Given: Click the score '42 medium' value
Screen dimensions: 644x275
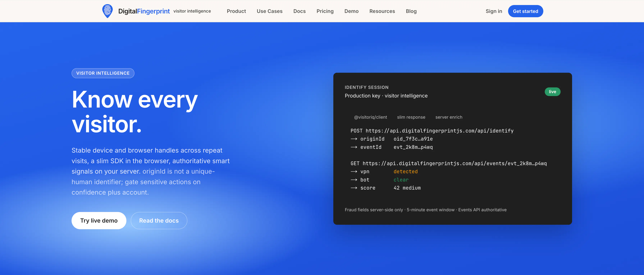Looking at the screenshot, I should point(407,188).
